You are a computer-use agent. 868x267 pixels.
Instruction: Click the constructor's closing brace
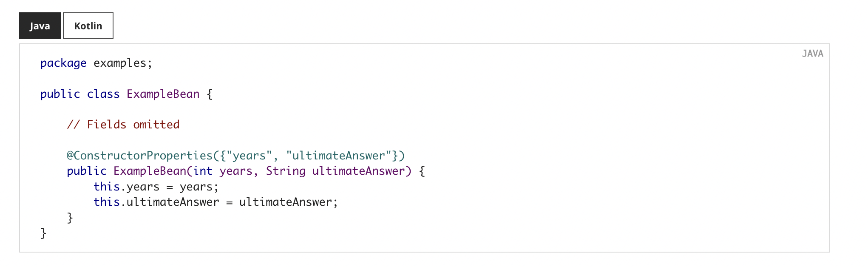pos(70,218)
